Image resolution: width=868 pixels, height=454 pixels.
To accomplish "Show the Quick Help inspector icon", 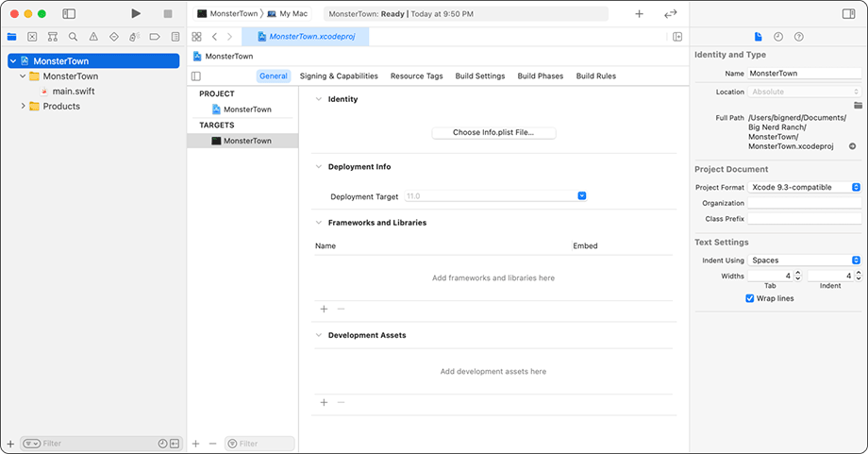I will pos(799,37).
